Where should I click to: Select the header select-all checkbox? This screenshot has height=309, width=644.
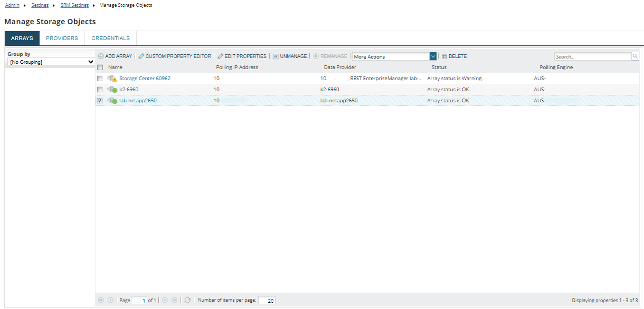point(100,67)
